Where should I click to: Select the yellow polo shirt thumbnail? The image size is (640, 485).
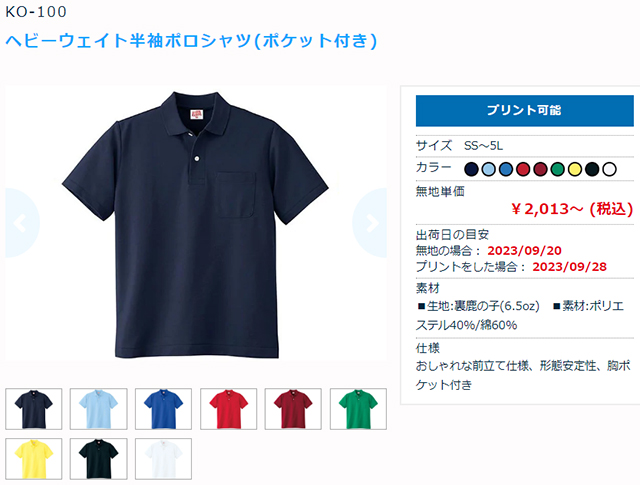coord(33,459)
